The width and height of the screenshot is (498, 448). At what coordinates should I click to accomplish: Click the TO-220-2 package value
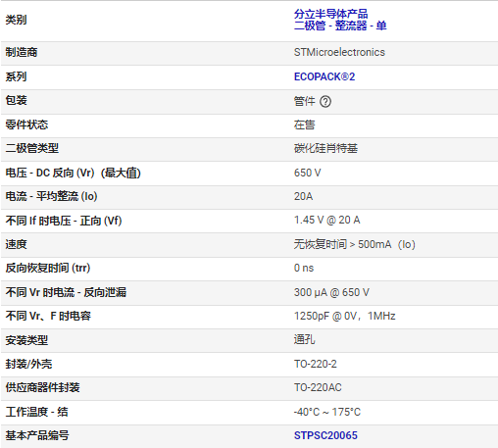(x=315, y=364)
